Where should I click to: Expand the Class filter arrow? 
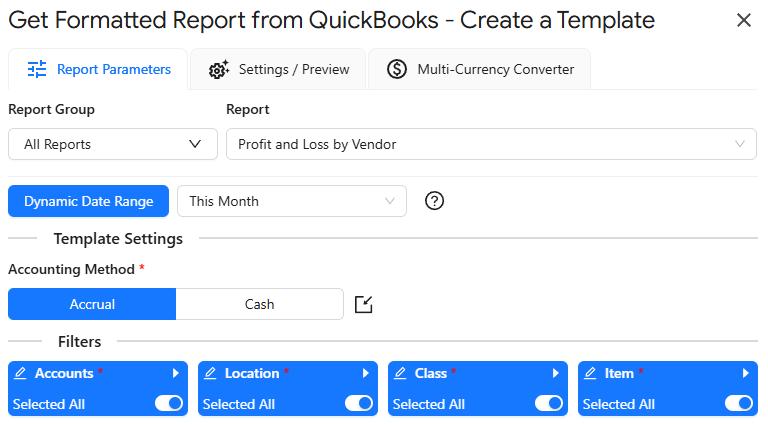tap(556, 373)
